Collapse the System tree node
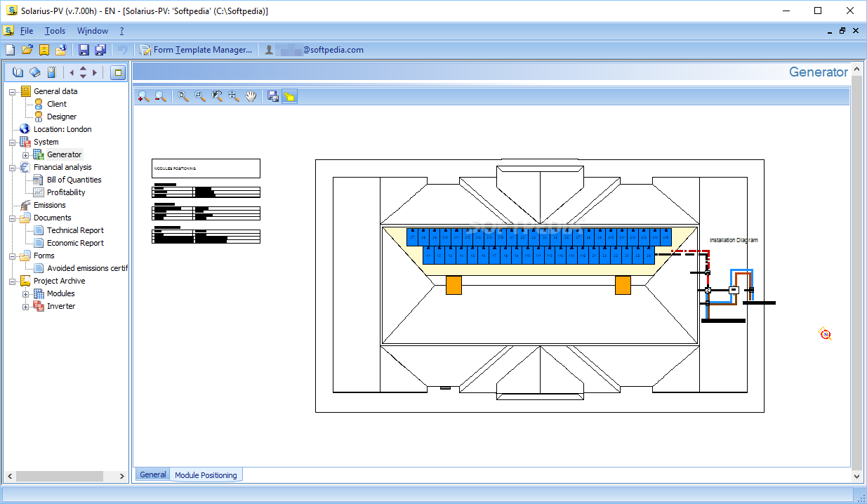 coord(12,142)
